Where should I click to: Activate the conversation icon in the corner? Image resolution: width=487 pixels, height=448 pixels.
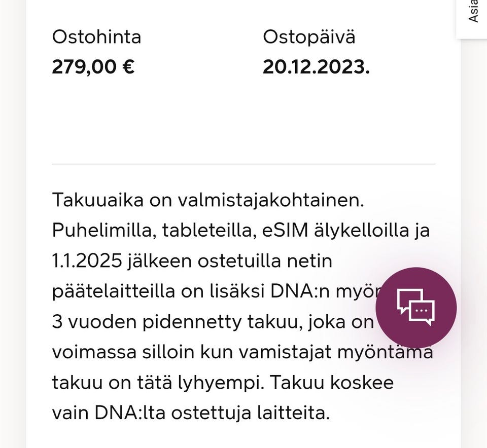(x=416, y=307)
